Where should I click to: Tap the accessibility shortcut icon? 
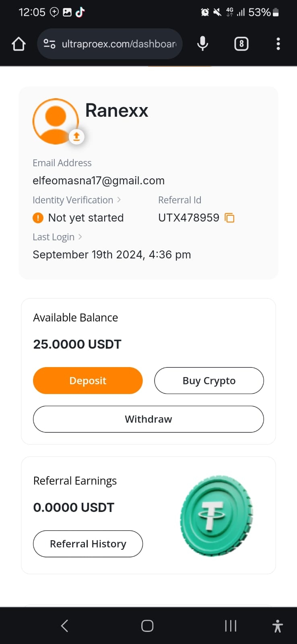277,626
